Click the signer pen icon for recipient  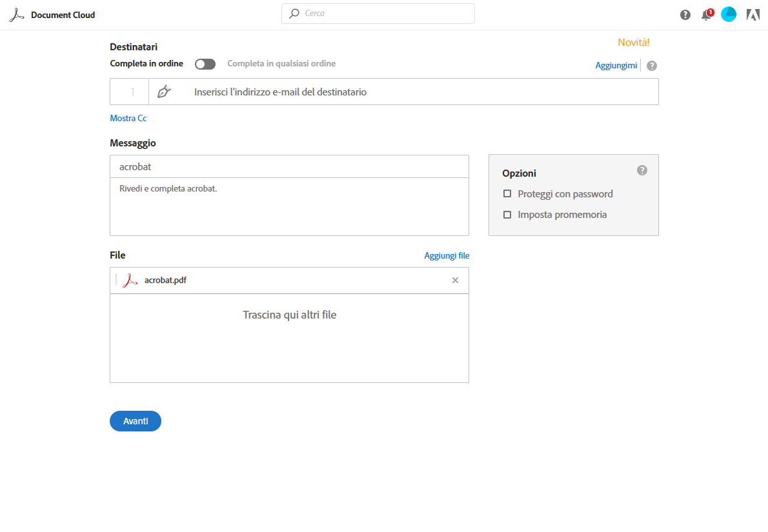[164, 92]
